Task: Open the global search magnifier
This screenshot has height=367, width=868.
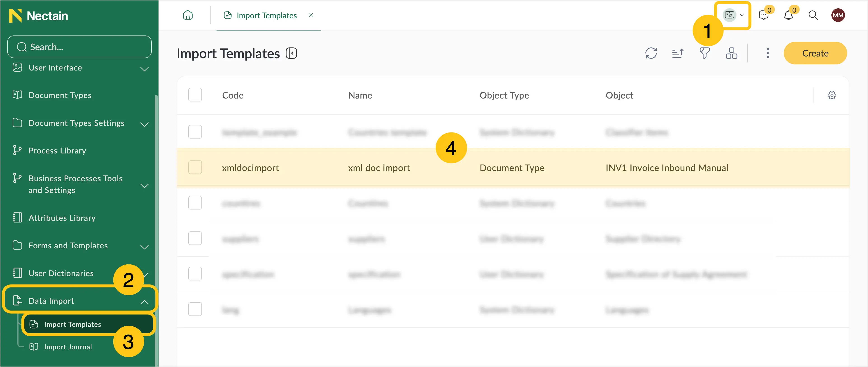Action: 813,15
